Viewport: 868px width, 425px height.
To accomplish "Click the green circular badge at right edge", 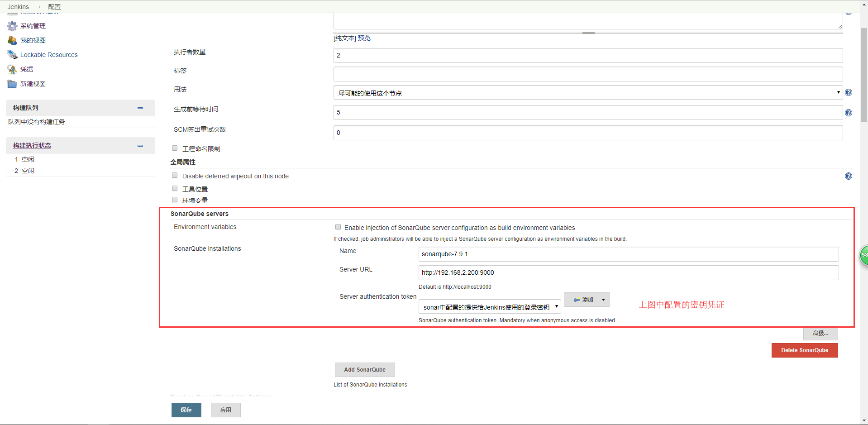I will [864, 255].
